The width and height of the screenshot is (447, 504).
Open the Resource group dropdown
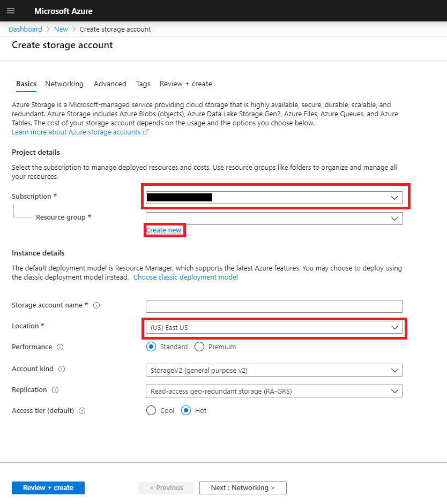coord(274,219)
